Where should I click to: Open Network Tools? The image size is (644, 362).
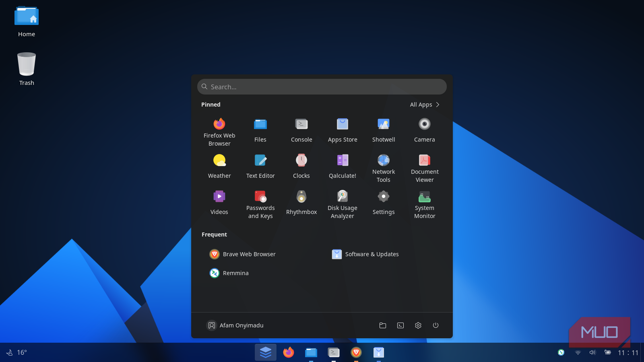tap(384, 168)
